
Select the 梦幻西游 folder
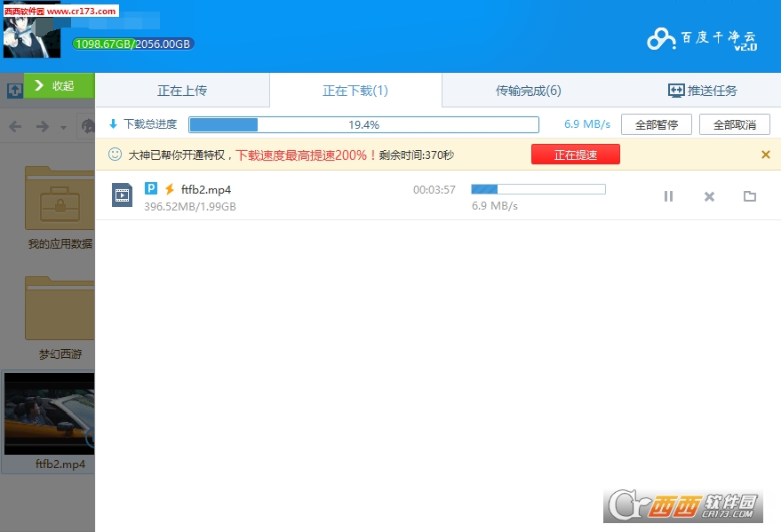pos(60,308)
